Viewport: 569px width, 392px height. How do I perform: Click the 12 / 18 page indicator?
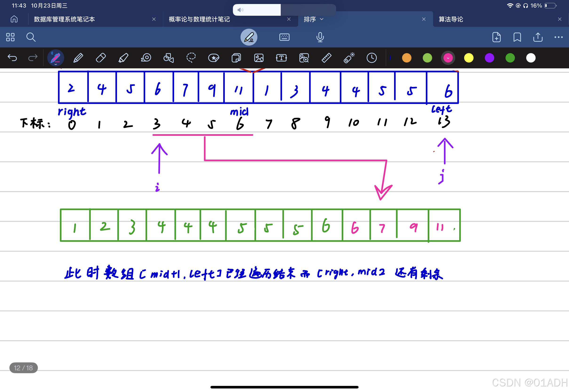pos(24,368)
